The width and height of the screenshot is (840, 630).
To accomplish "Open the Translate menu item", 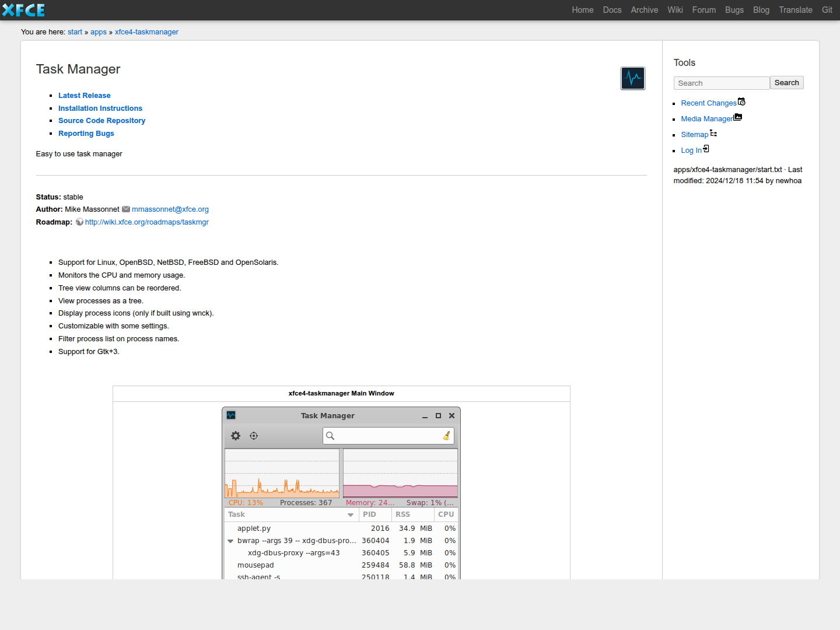I will 796,10.
